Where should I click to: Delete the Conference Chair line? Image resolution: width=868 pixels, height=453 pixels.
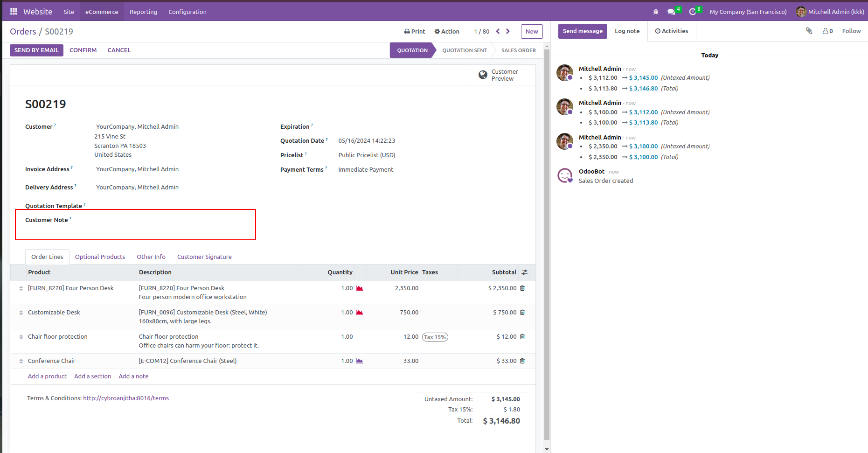pos(522,361)
